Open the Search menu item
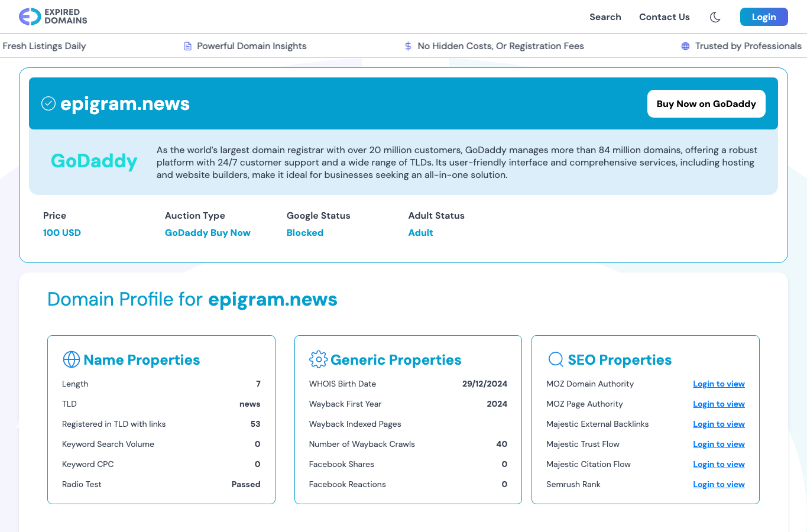The image size is (807, 532). (x=605, y=17)
